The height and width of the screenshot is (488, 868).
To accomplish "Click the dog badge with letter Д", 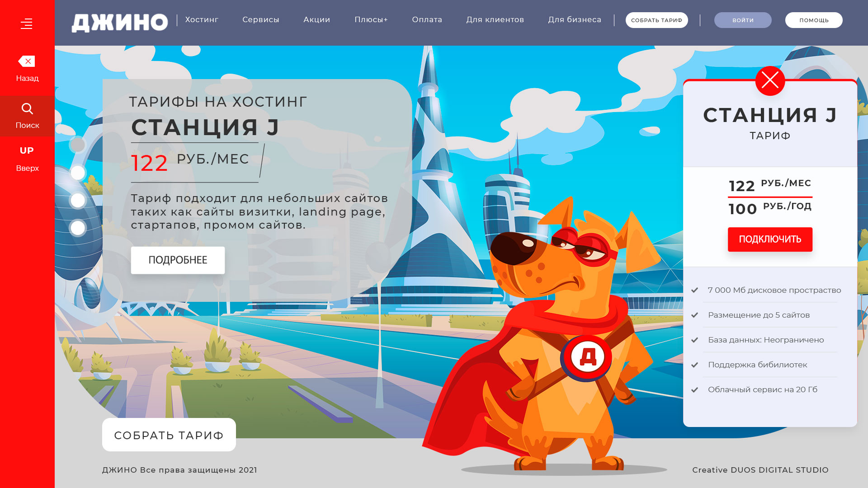I will coord(587,357).
